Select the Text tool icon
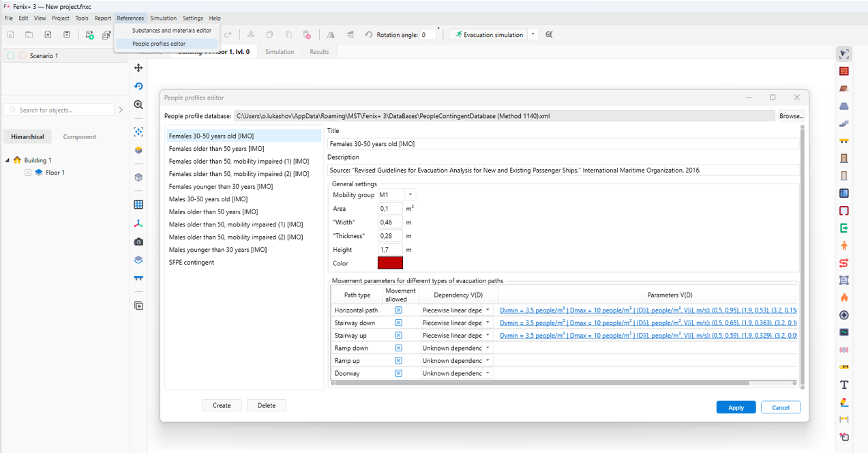Viewport: 868px width, 453px height. tap(844, 385)
